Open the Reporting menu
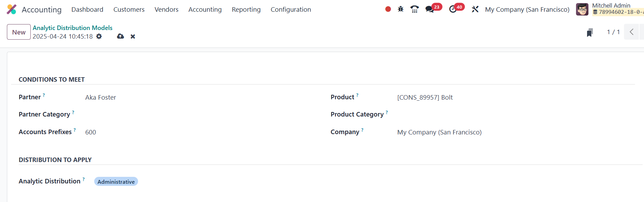This screenshot has height=202, width=644. [x=246, y=10]
